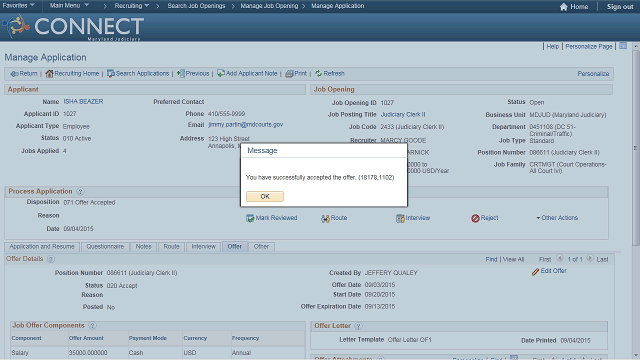Click the Component column header

point(27,338)
